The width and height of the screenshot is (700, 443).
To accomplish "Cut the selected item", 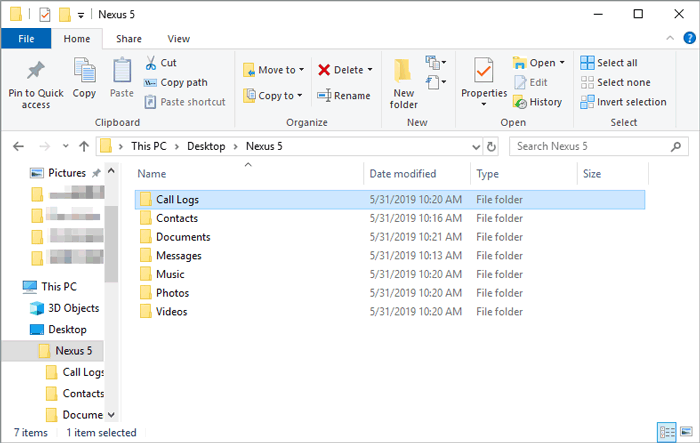I will (161, 63).
